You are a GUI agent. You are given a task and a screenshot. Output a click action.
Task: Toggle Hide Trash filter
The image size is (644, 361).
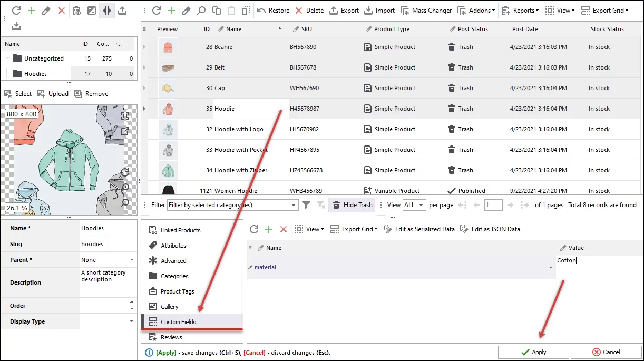point(352,204)
